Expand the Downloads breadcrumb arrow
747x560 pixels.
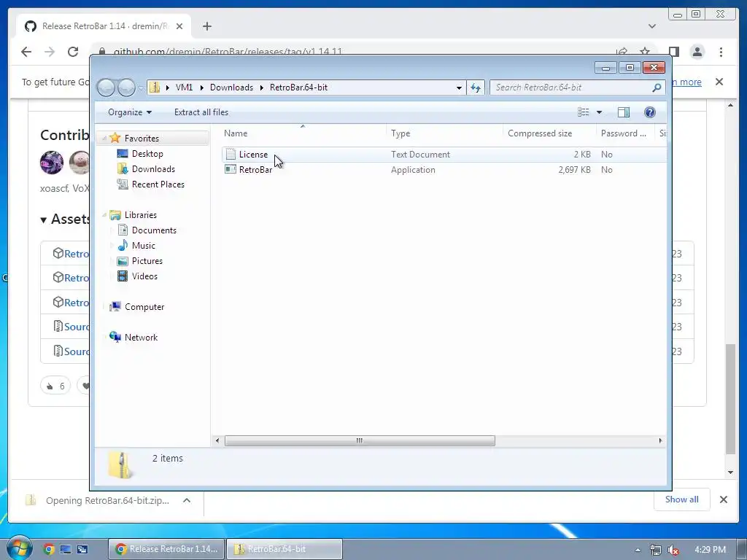point(262,87)
